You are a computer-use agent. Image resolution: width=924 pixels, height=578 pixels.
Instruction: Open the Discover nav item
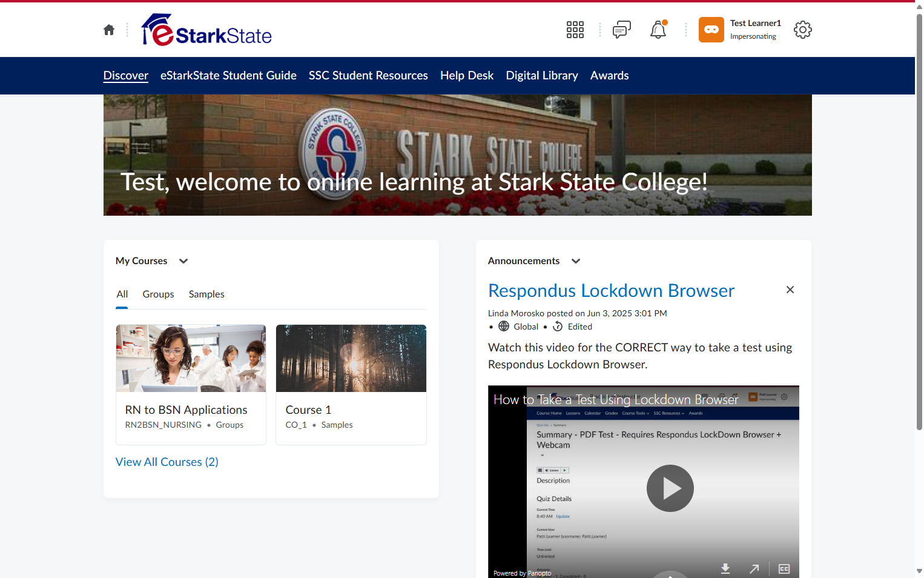pos(126,75)
